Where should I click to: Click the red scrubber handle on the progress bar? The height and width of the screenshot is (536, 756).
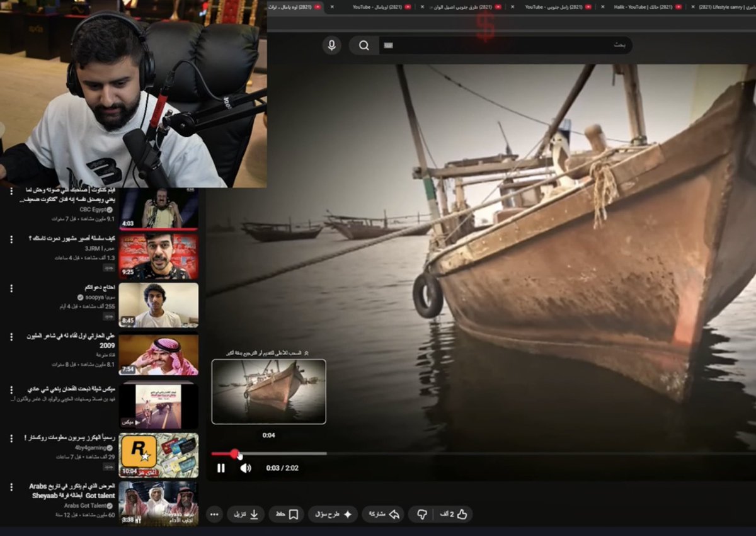click(x=235, y=453)
